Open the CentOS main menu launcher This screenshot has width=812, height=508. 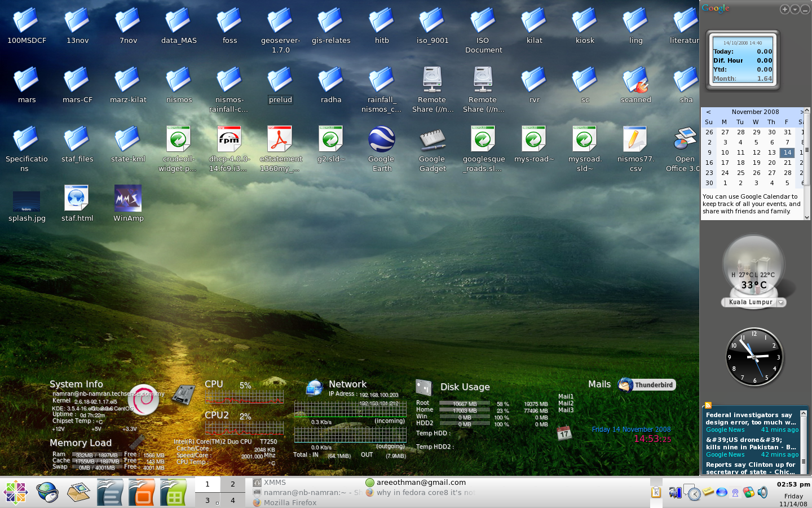16,492
